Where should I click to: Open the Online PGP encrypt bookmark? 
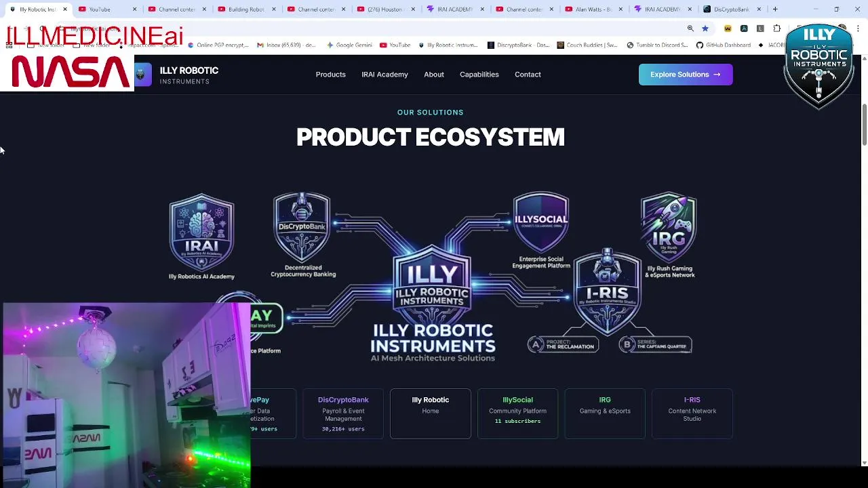(218, 45)
